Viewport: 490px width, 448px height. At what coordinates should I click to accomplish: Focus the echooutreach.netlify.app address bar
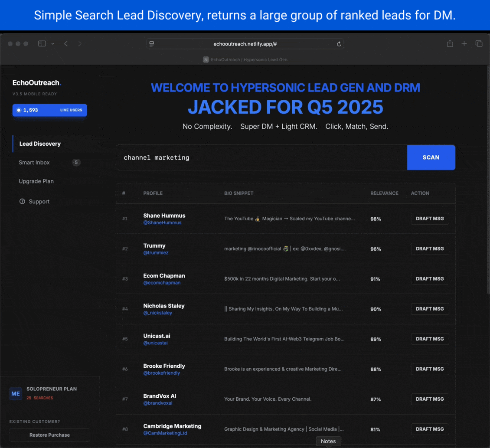click(245, 44)
